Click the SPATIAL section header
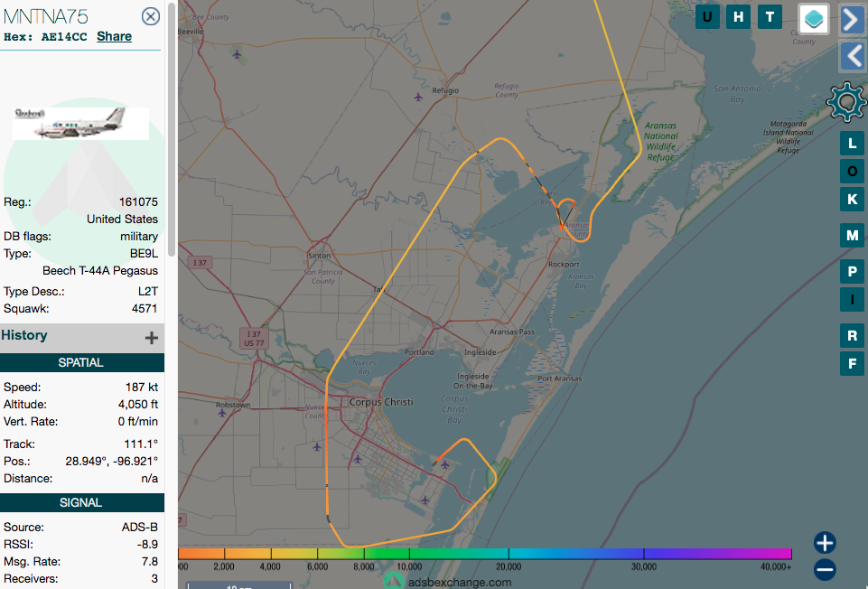 point(82,362)
